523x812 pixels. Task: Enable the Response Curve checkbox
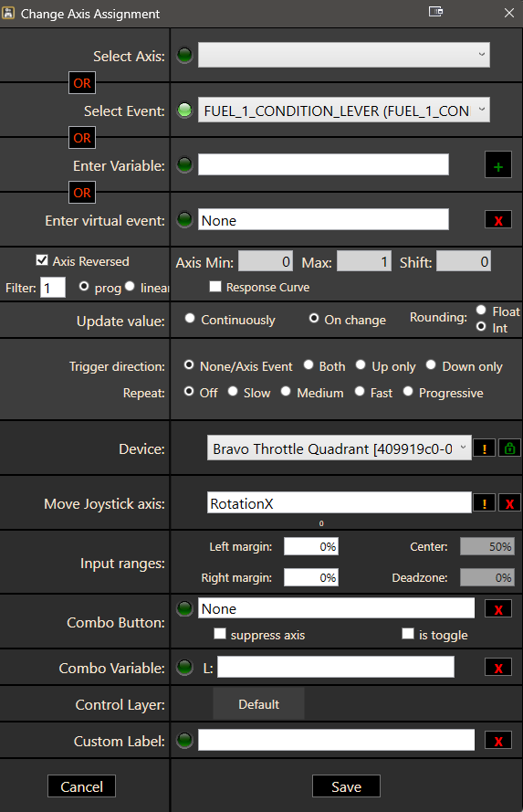tap(215, 287)
